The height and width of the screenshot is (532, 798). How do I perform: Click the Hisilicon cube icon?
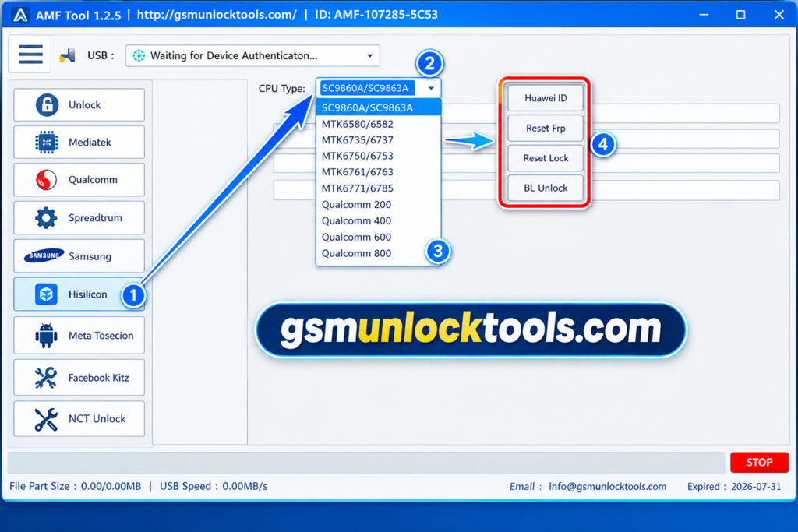(46, 294)
